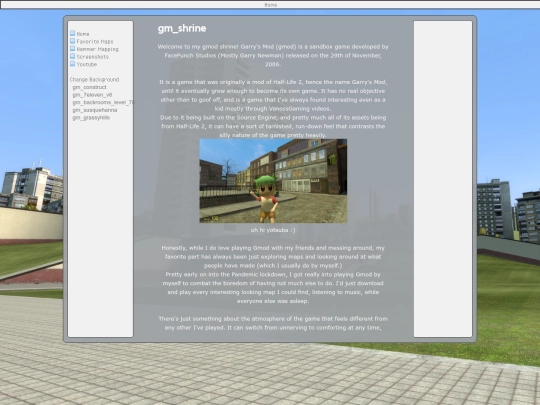Click the Yotsuba screenshot image
The image size is (540, 405).
click(273, 181)
